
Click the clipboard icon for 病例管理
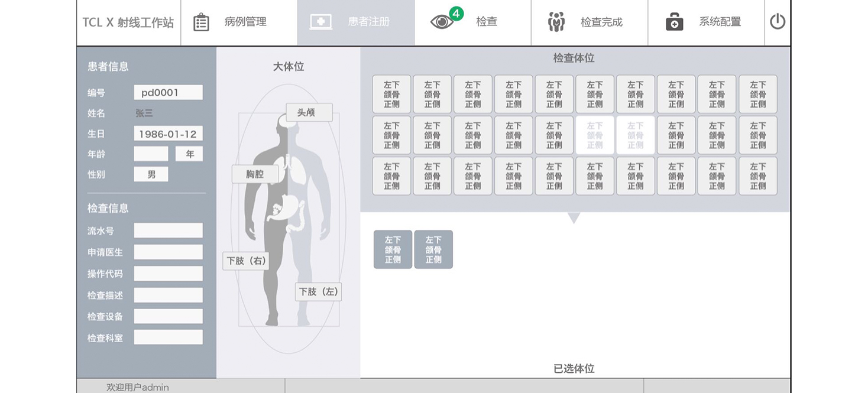click(x=200, y=21)
